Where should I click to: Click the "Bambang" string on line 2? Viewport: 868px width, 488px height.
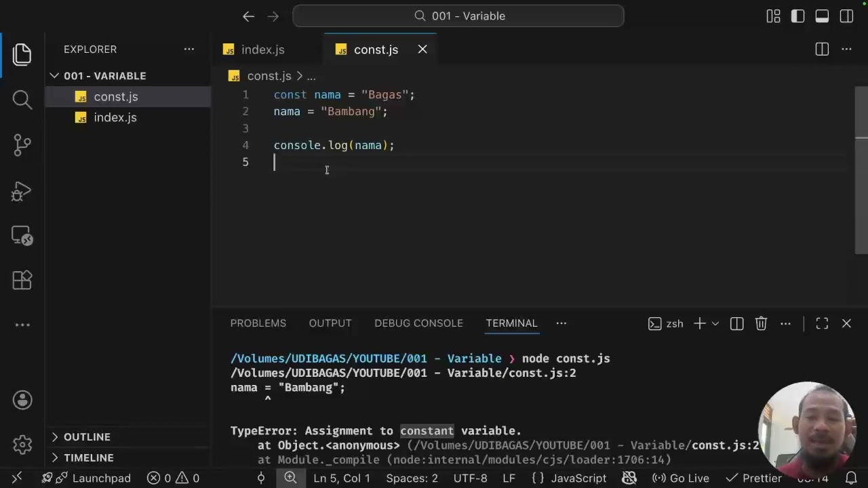coord(351,112)
